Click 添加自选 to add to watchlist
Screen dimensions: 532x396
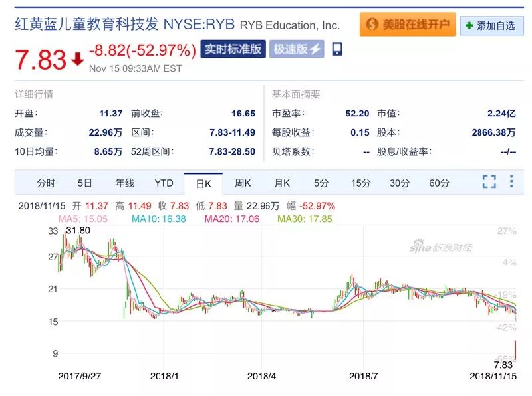pyautogui.click(x=491, y=25)
